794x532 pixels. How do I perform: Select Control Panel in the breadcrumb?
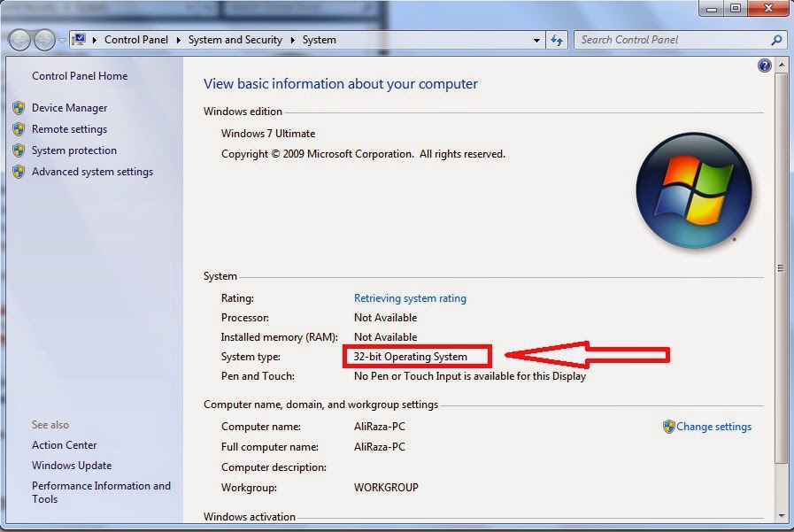pyautogui.click(x=136, y=39)
